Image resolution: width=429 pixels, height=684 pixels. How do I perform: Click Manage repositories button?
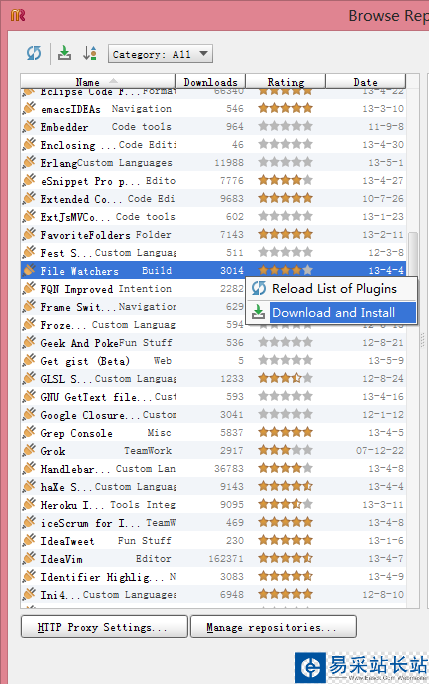[273, 627]
